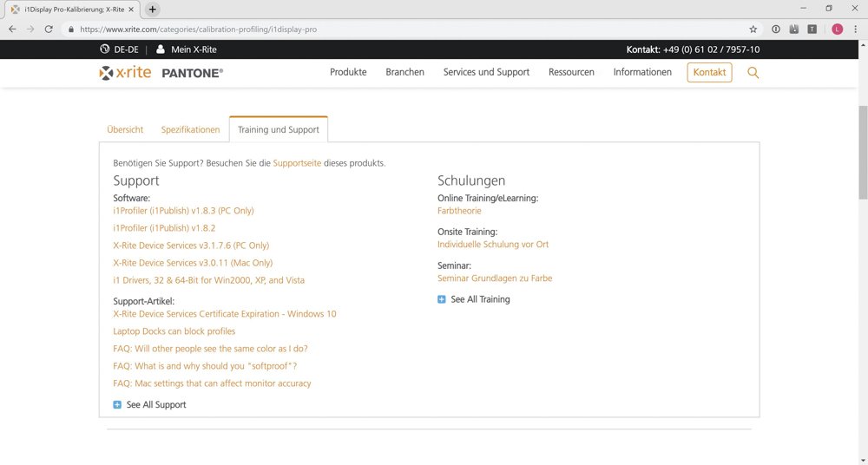The height and width of the screenshot is (465, 868).
Task: Open the DE-DE language selector
Action: point(119,49)
